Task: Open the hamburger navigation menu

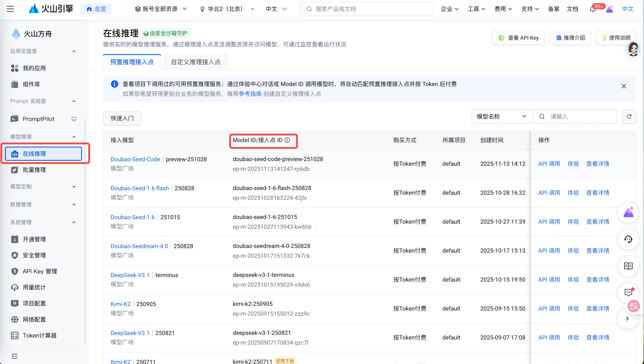Action: click(10, 9)
